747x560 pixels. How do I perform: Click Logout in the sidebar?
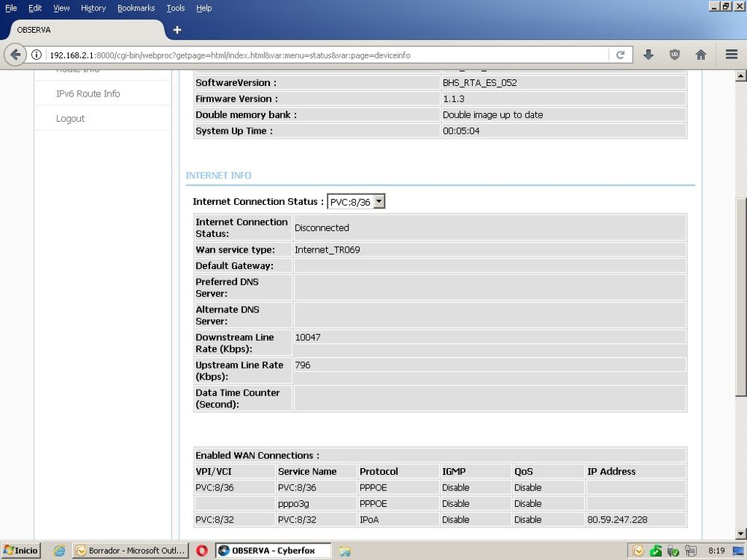pos(70,118)
